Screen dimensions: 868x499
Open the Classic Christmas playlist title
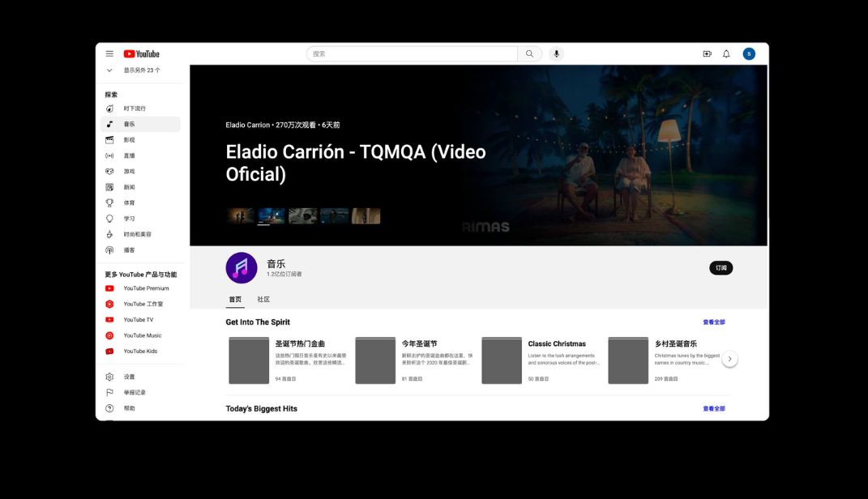(x=557, y=343)
